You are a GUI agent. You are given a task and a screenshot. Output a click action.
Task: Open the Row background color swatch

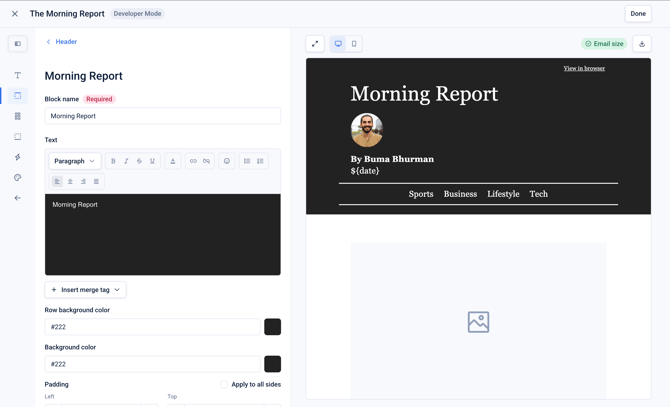pos(273,327)
